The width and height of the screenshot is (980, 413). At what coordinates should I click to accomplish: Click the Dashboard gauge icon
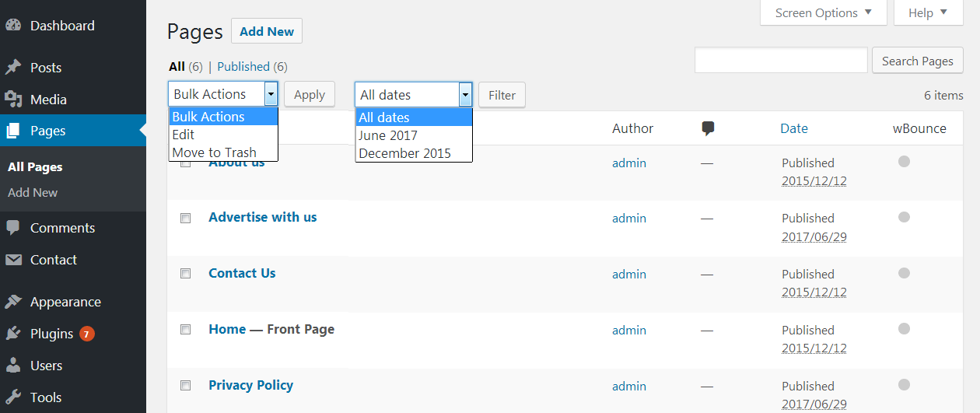point(13,25)
